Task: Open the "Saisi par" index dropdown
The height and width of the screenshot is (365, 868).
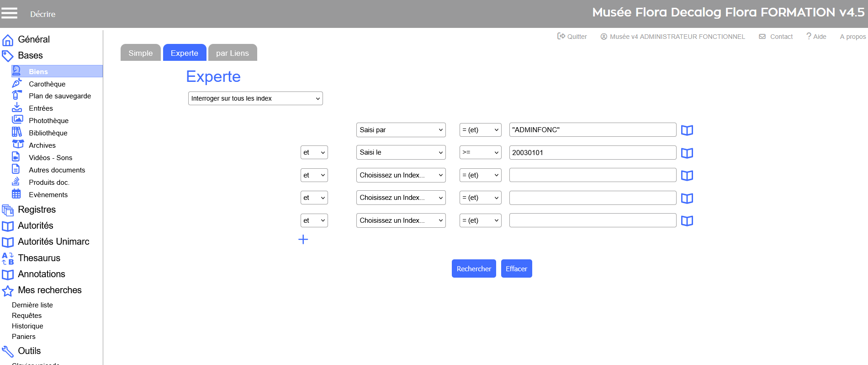Action: click(401, 130)
